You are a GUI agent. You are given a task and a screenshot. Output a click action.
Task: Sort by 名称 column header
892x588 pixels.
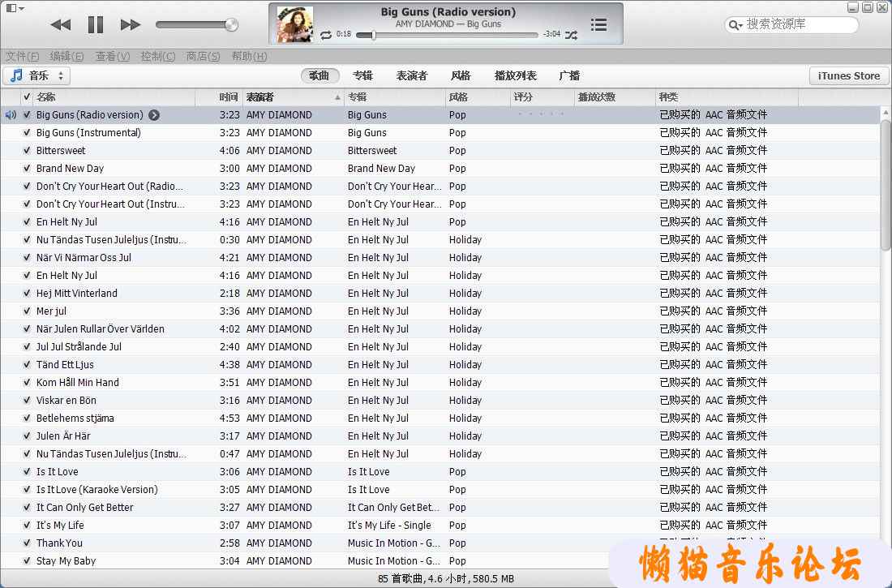point(114,97)
